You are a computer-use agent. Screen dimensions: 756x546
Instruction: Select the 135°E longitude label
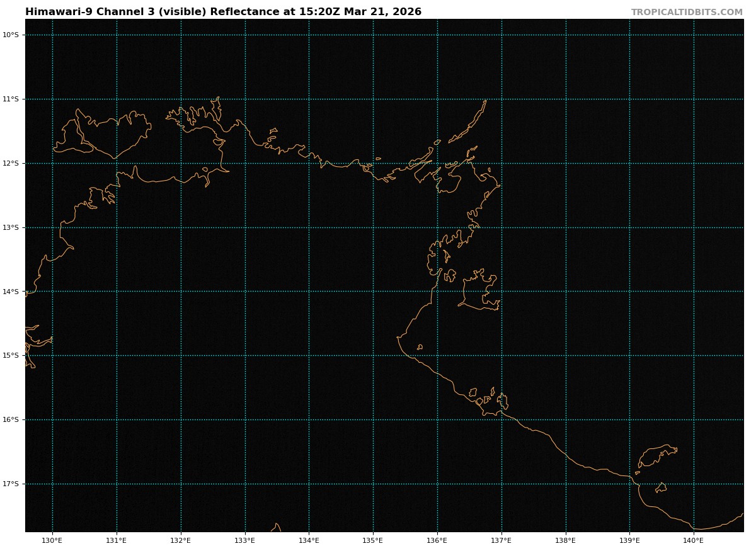[373, 540]
